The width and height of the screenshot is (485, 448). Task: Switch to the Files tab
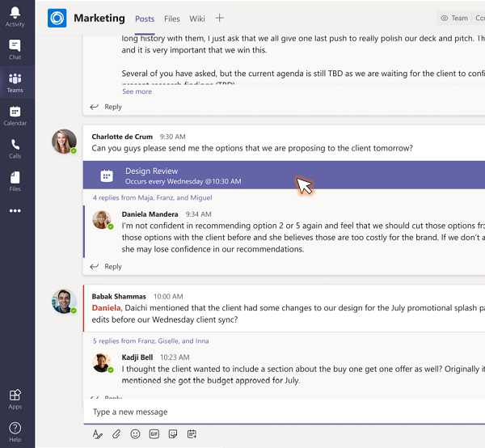coord(172,19)
